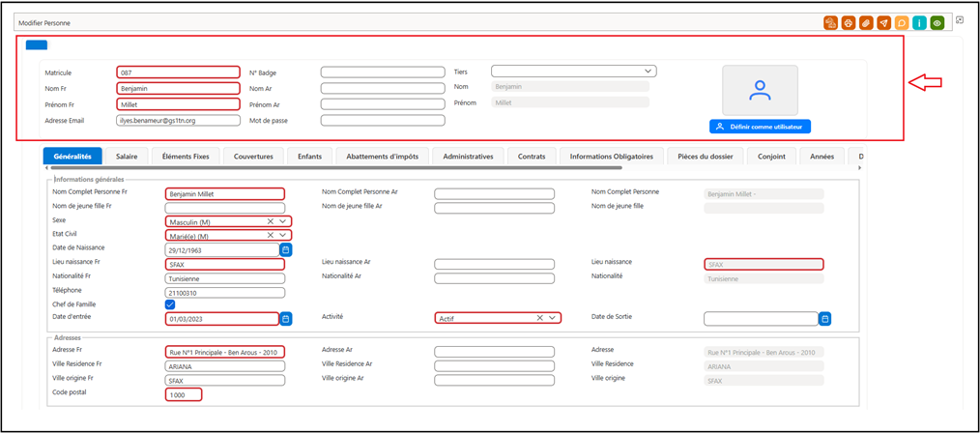
Task: Switch to the Salaire tab
Action: click(x=127, y=157)
